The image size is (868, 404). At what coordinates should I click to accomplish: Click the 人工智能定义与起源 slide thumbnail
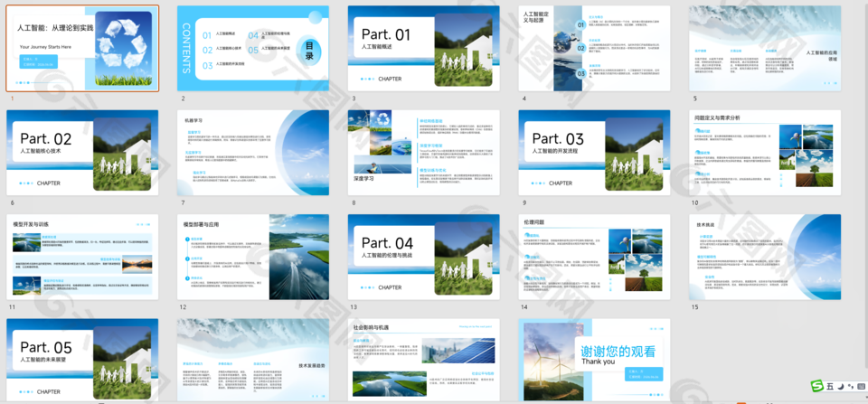(594, 48)
